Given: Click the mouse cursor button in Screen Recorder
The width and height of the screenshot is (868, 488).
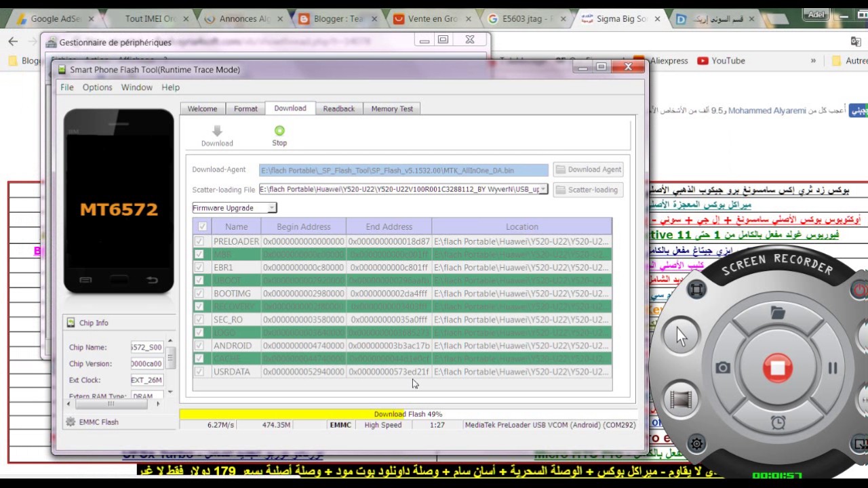Looking at the screenshot, I should pos(681,335).
